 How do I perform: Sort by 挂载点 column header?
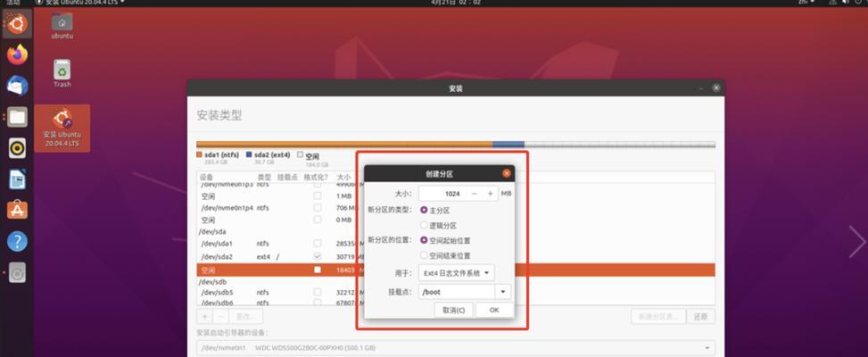[287, 178]
